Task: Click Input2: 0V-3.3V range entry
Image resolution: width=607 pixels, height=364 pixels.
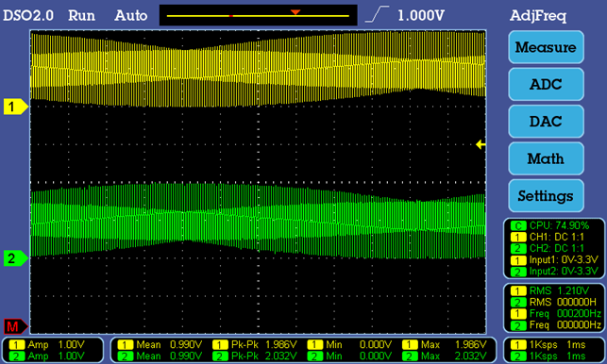Action: pyautogui.click(x=554, y=272)
